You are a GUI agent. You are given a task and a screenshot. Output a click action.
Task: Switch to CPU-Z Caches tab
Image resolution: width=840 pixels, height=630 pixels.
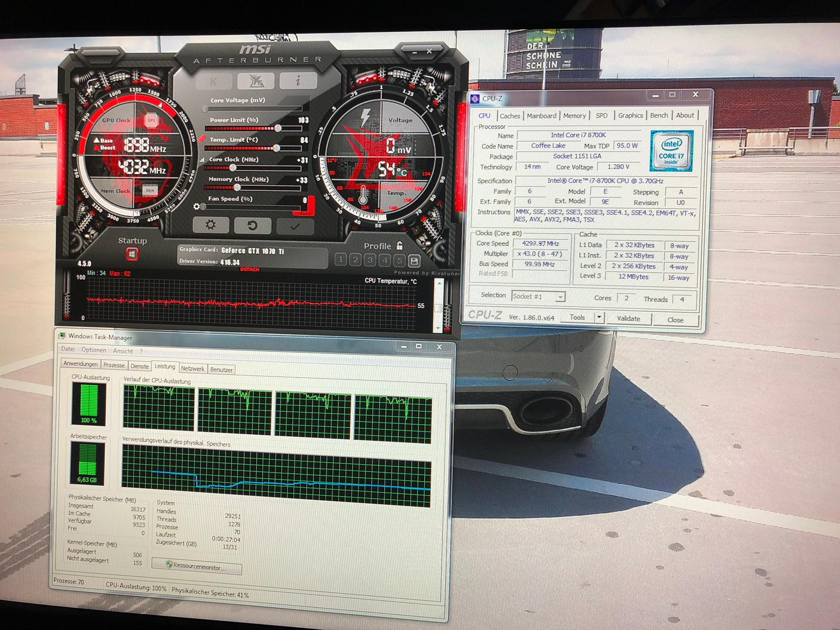click(x=510, y=116)
